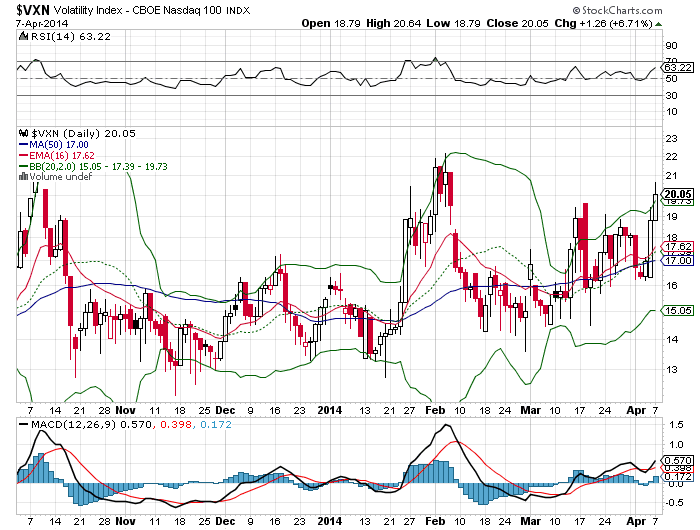This screenshot has height=530, width=700.
Task: Click the EMA(16) 17.62 legend entry
Action: [57, 155]
